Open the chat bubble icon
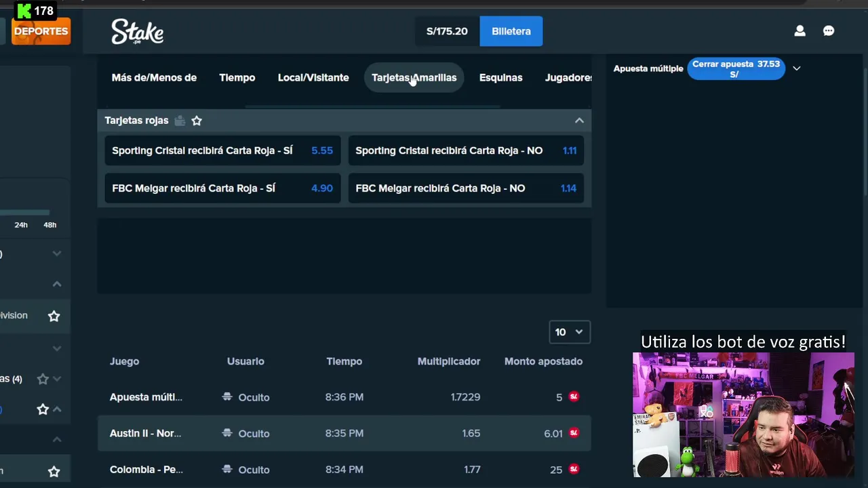The image size is (868, 488). point(829,31)
